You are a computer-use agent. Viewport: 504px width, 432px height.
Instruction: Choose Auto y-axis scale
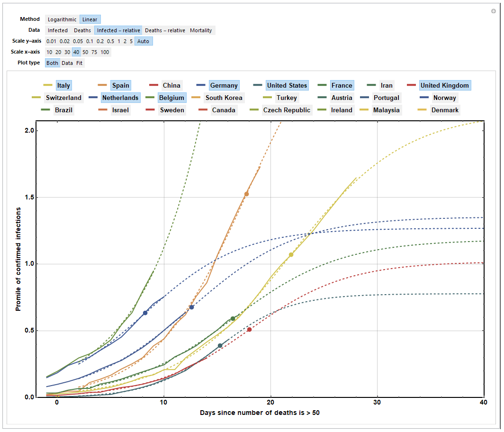pyautogui.click(x=144, y=42)
